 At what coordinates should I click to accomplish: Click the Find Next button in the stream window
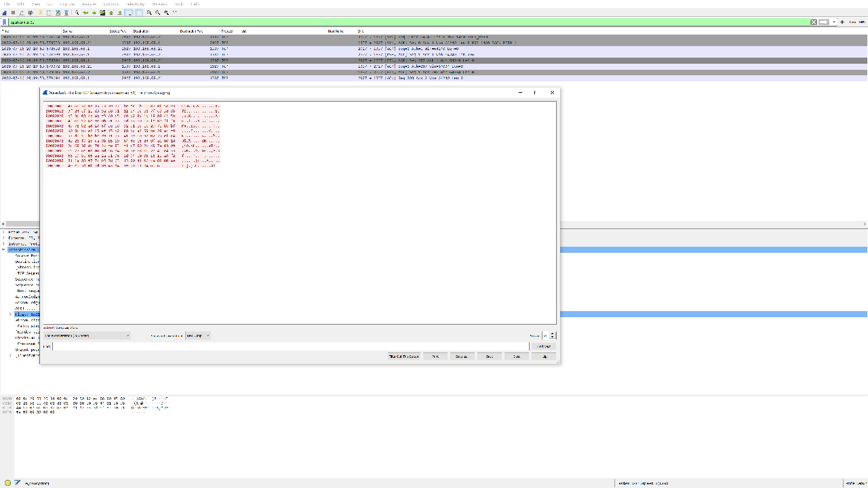pyautogui.click(x=542, y=346)
